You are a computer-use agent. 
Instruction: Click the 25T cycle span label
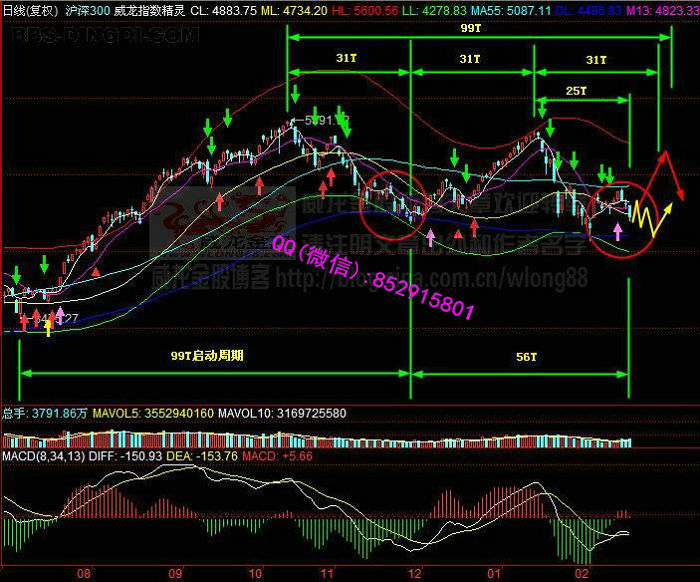point(576,91)
